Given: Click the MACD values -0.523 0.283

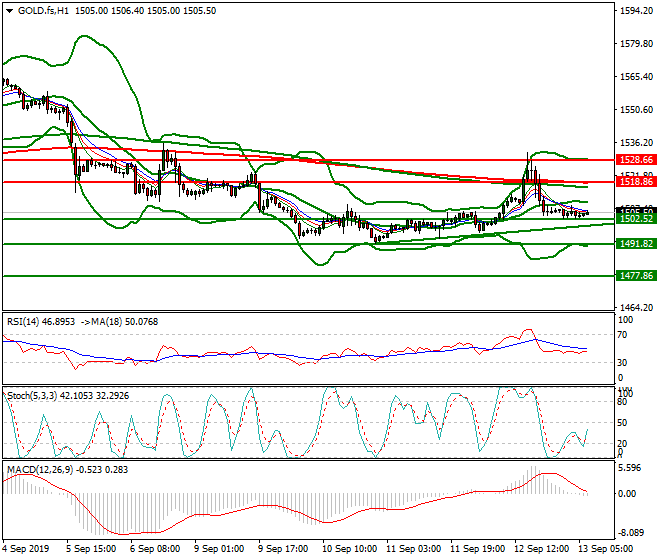Looking at the screenshot, I should coord(102,470).
